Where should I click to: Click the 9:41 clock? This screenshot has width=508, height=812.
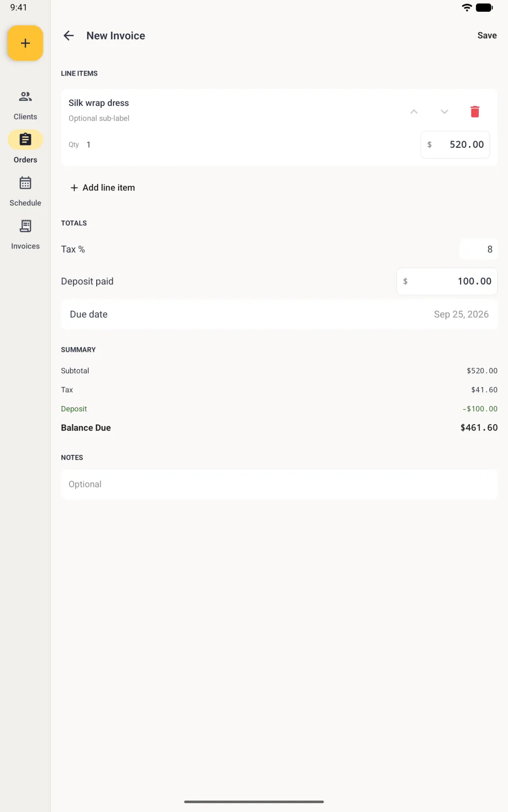(x=19, y=7)
